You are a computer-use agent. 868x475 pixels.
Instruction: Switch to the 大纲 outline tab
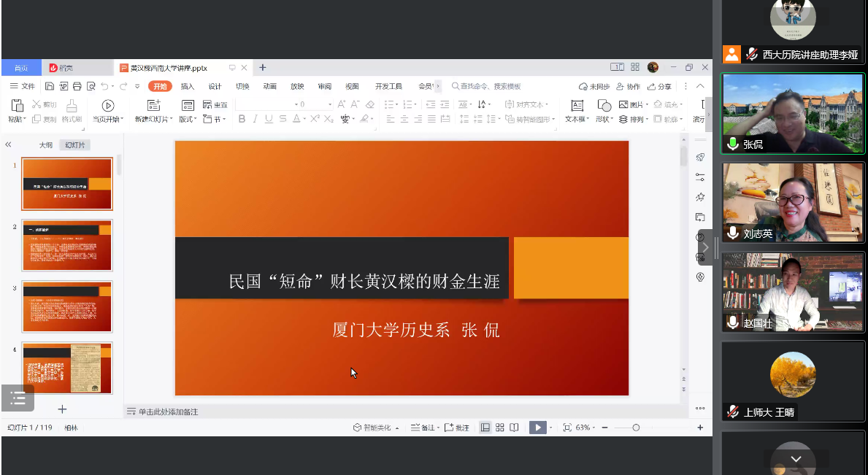[x=46, y=145]
